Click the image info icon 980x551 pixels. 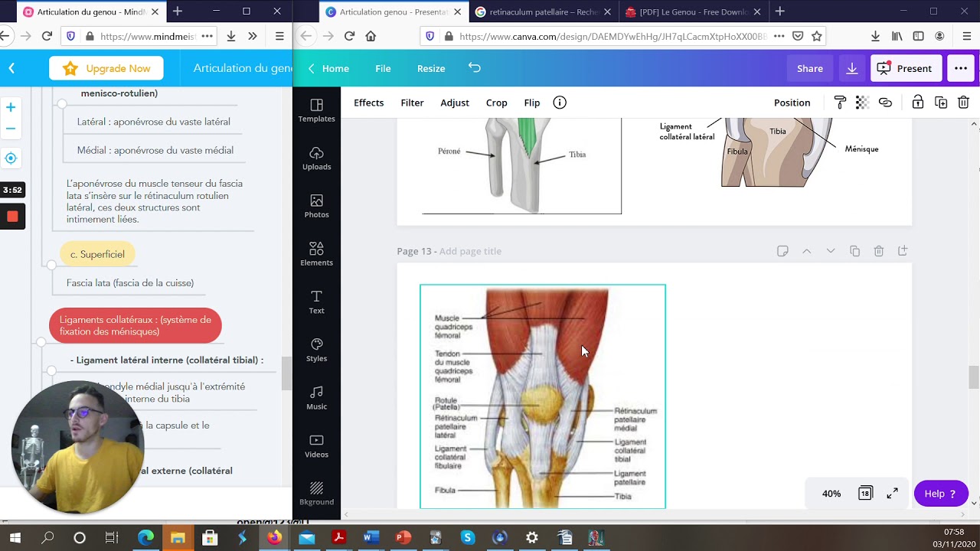(x=560, y=103)
